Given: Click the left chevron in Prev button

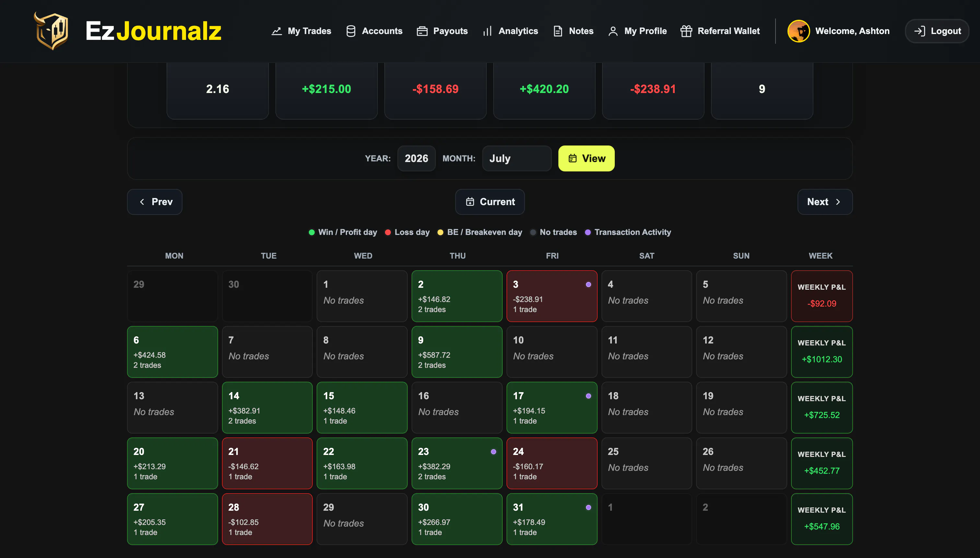Looking at the screenshot, I should point(142,202).
